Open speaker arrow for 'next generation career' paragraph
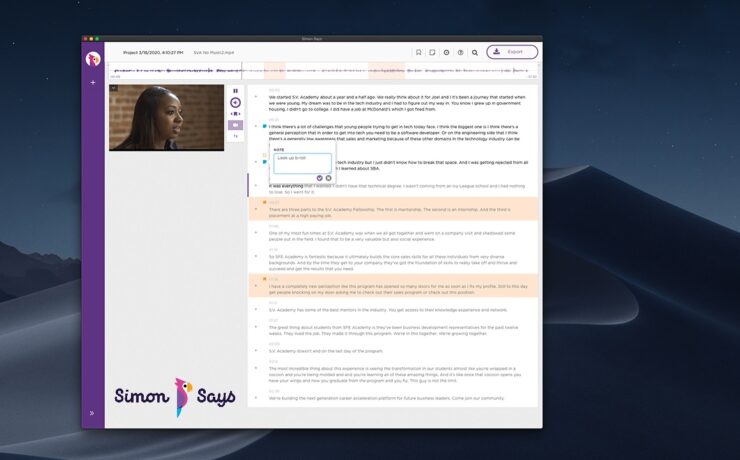740x460 pixels. click(256, 398)
